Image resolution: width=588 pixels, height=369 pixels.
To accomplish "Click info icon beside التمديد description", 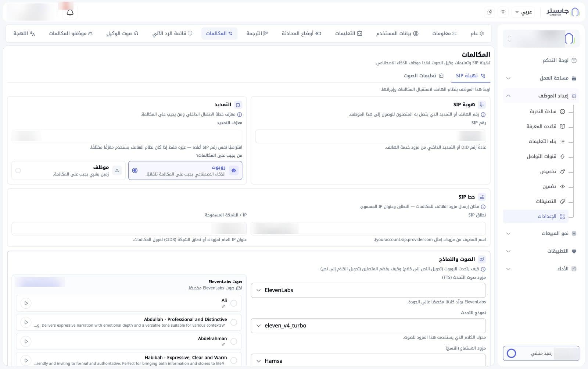I will click(x=240, y=114).
